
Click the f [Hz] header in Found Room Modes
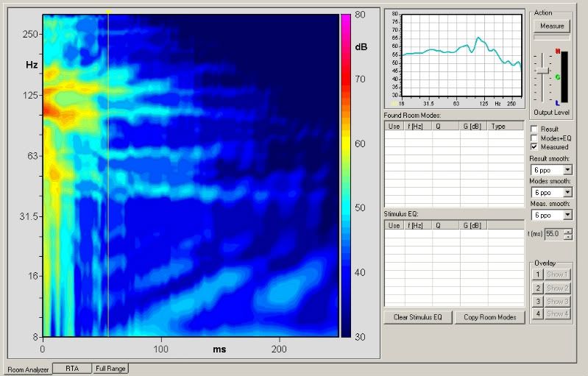point(418,127)
